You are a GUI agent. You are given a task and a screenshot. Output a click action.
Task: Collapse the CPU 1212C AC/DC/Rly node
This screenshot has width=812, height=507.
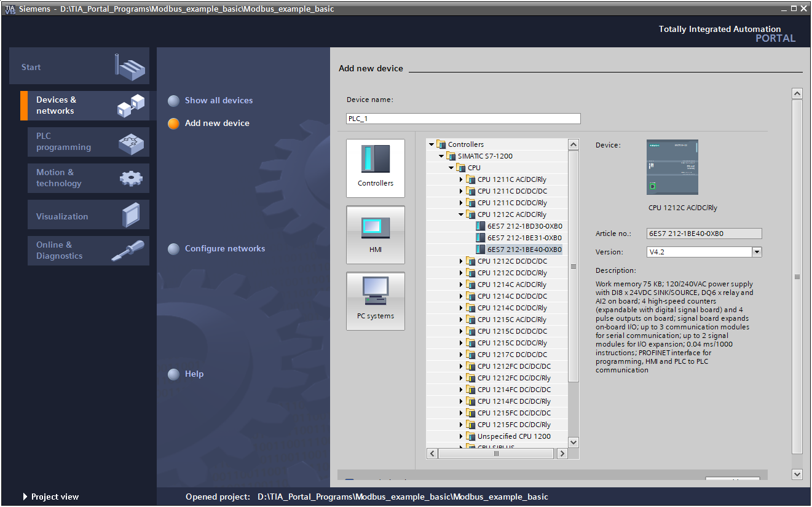[x=461, y=214]
